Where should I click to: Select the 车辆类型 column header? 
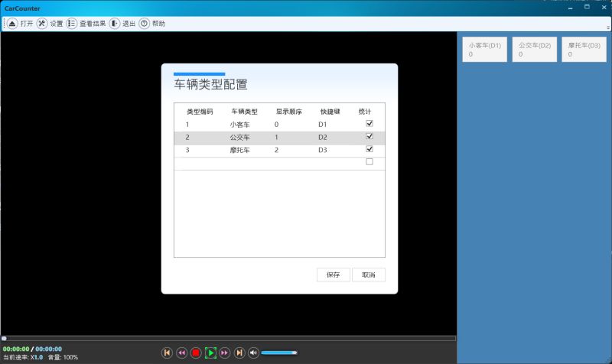click(x=244, y=112)
